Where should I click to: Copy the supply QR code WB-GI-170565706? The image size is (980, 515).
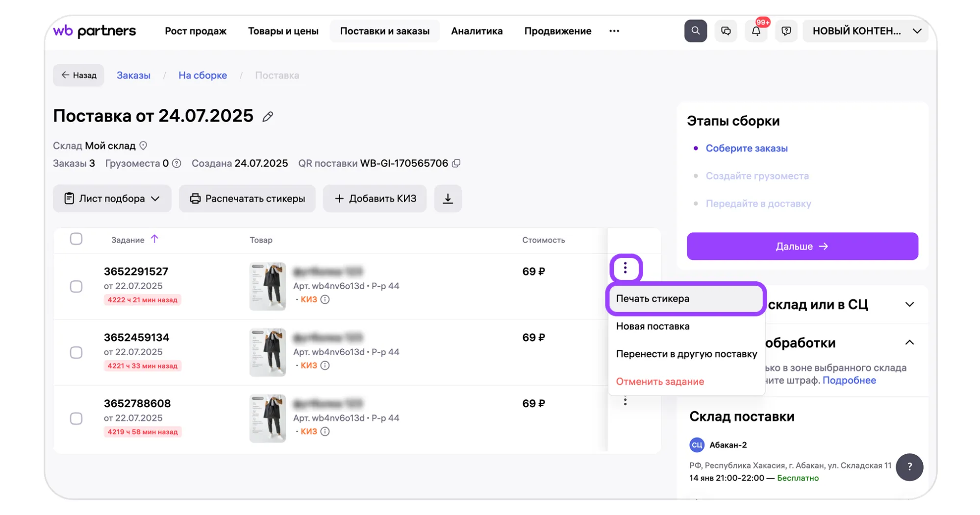[x=456, y=163]
